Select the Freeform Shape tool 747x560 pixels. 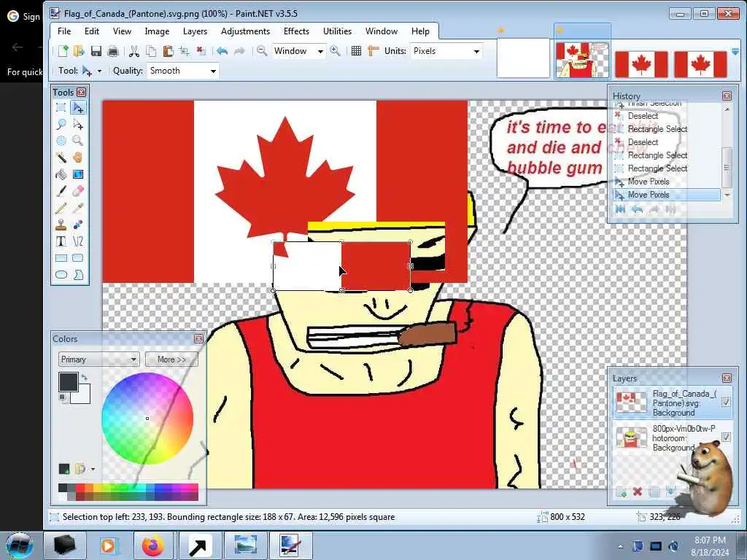pyautogui.click(x=77, y=275)
